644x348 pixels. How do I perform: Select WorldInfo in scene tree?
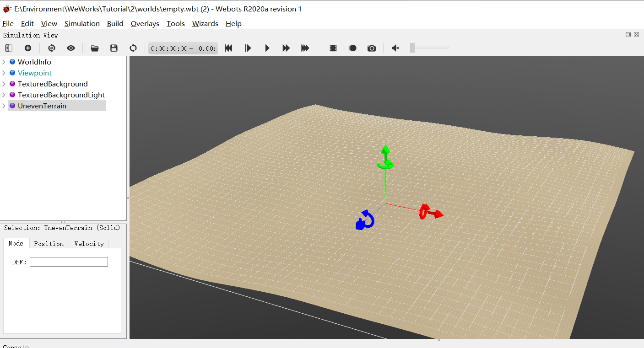tap(34, 62)
